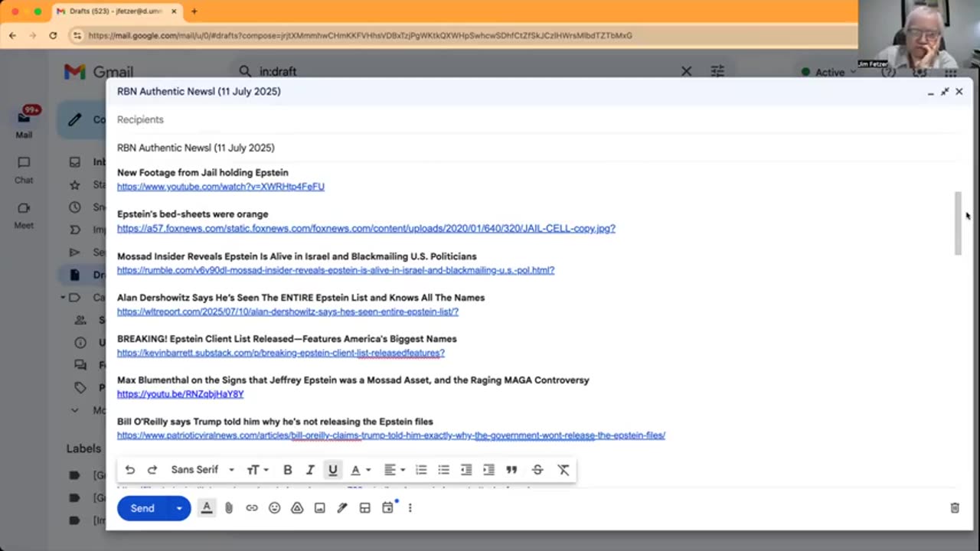
Task: Redo the last edit in compose toolbar
Action: tap(152, 470)
